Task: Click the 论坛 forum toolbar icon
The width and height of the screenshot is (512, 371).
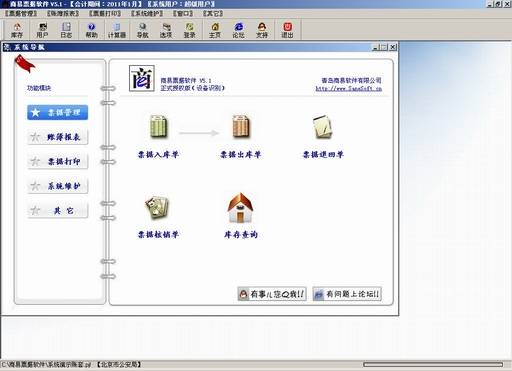Action: point(238,30)
